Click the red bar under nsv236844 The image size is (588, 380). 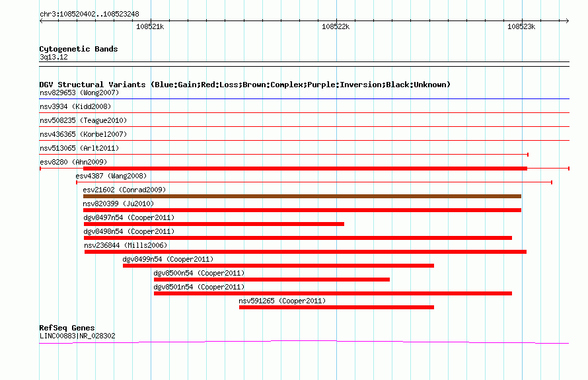coord(305,252)
